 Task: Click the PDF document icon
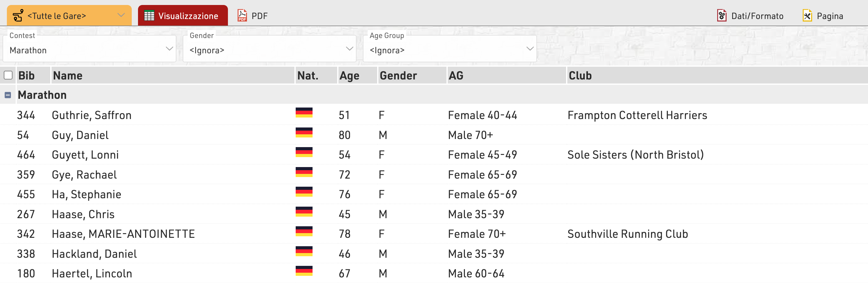tap(242, 16)
